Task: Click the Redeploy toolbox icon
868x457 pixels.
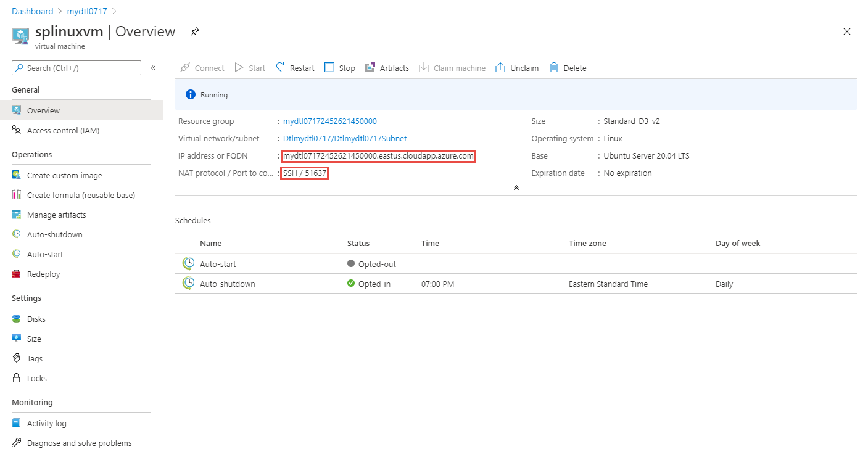Action: 17,274
